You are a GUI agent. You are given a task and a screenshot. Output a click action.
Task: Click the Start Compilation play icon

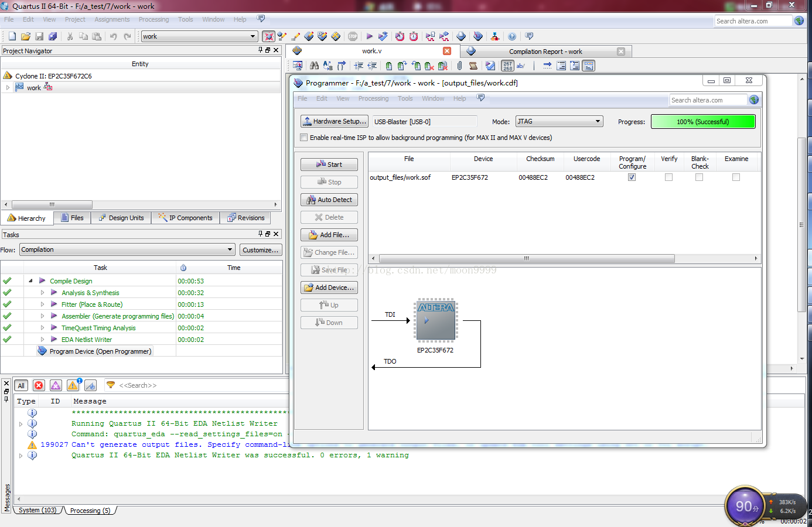pos(370,36)
